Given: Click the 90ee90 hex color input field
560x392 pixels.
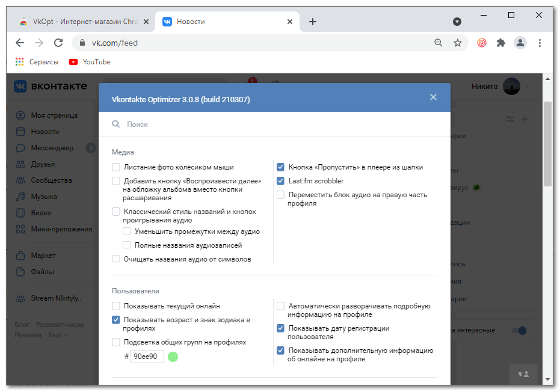Looking at the screenshot, I should [147, 357].
